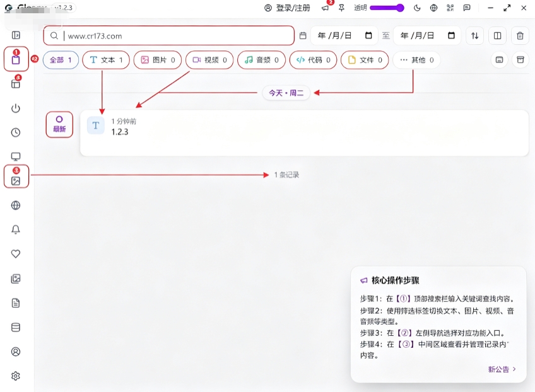Open the QR code icon in title bar
535x392 pixels.
(450, 8)
